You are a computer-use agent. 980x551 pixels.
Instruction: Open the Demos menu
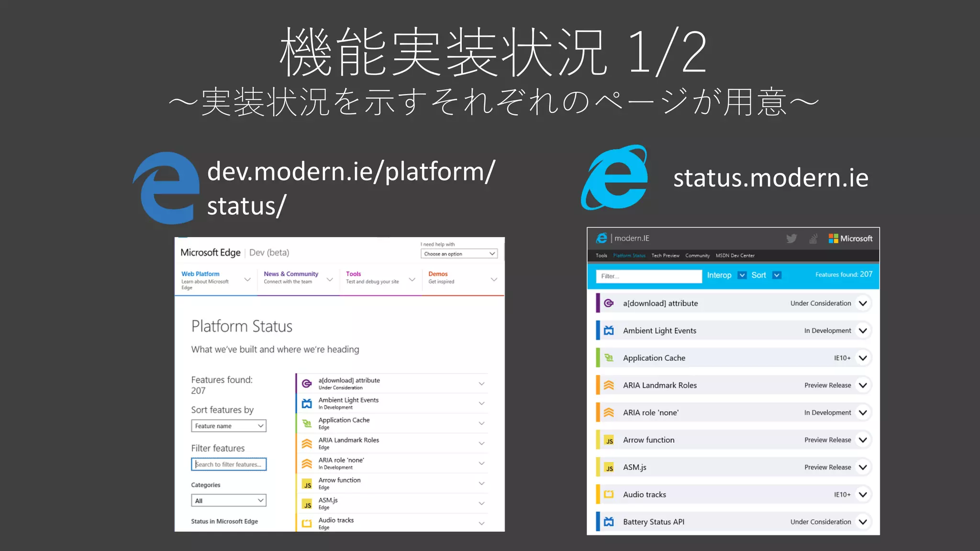[463, 279]
